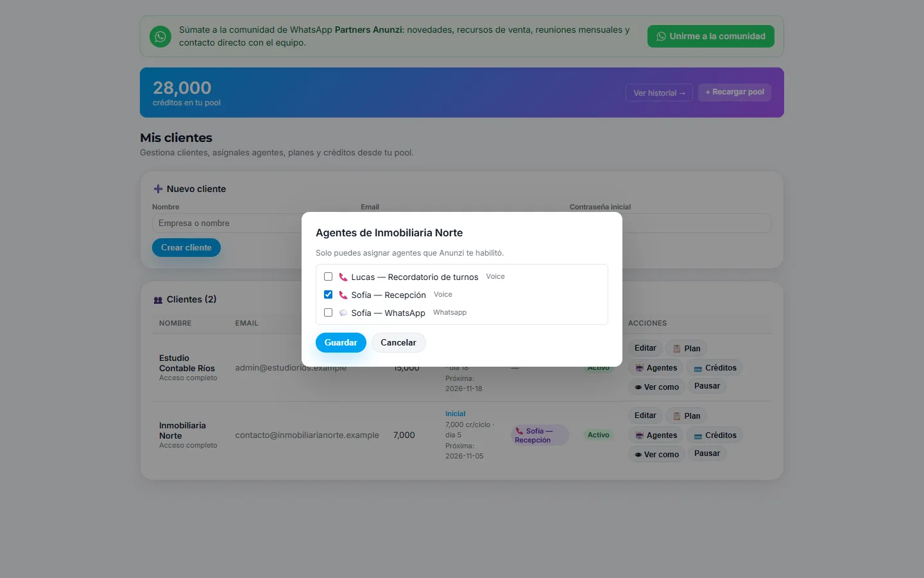The height and width of the screenshot is (578, 924).
Task: Click Recargar pool button
Action: [735, 92]
